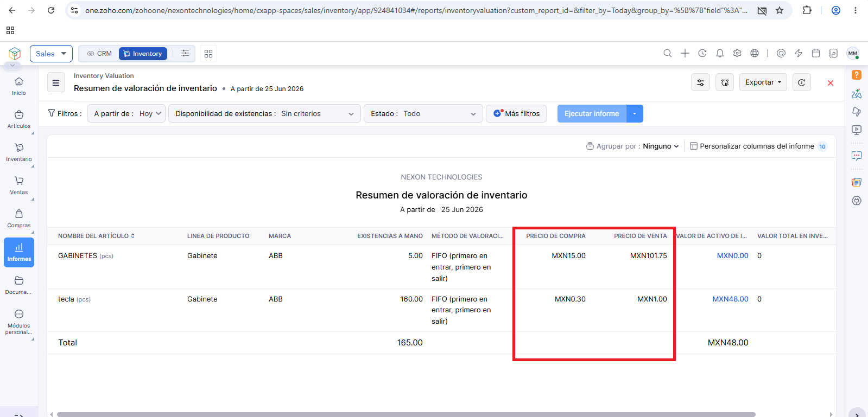The height and width of the screenshot is (417, 868).
Task: Open the Exportar dropdown
Action: click(x=763, y=82)
